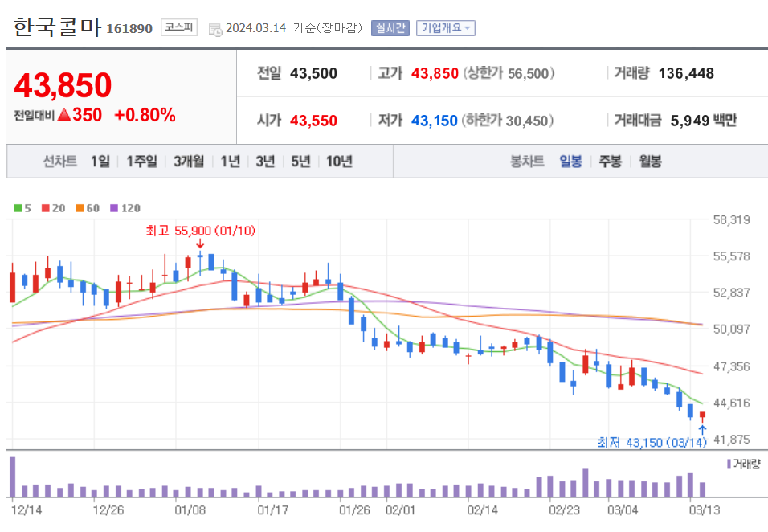
Task: Click the 최고 55,900 (01/10) chart label
Action: (200, 231)
